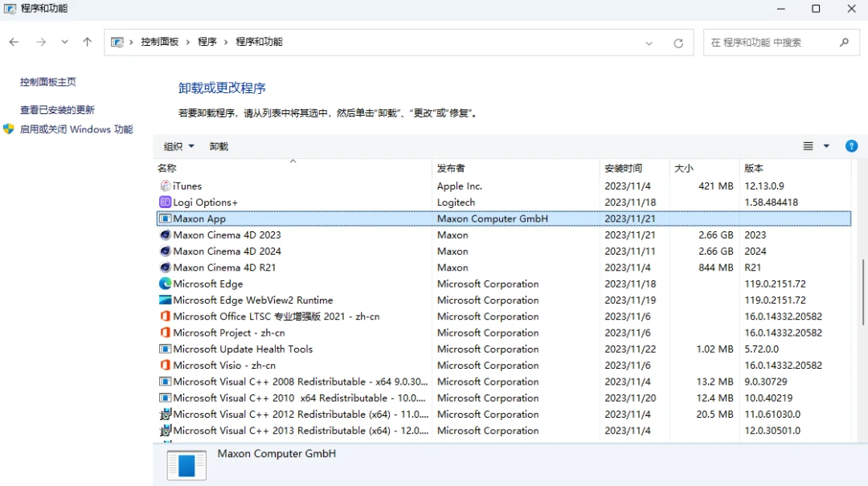Click the 20.5 MB size cell
Image resolution: width=868 pixels, height=486 pixels.
click(715, 415)
